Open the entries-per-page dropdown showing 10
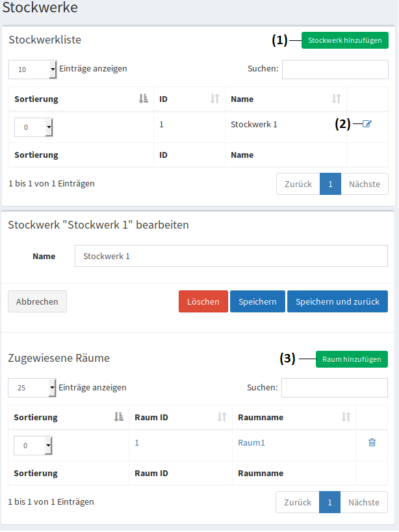This screenshot has width=399, height=532. (x=32, y=69)
